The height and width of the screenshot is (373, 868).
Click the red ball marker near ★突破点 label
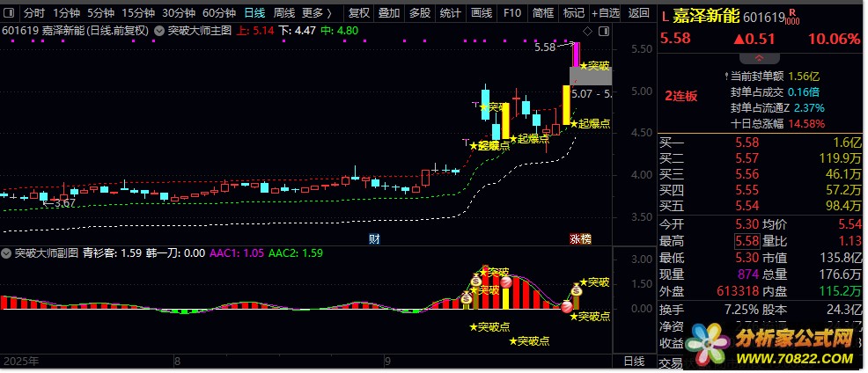[567, 307]
